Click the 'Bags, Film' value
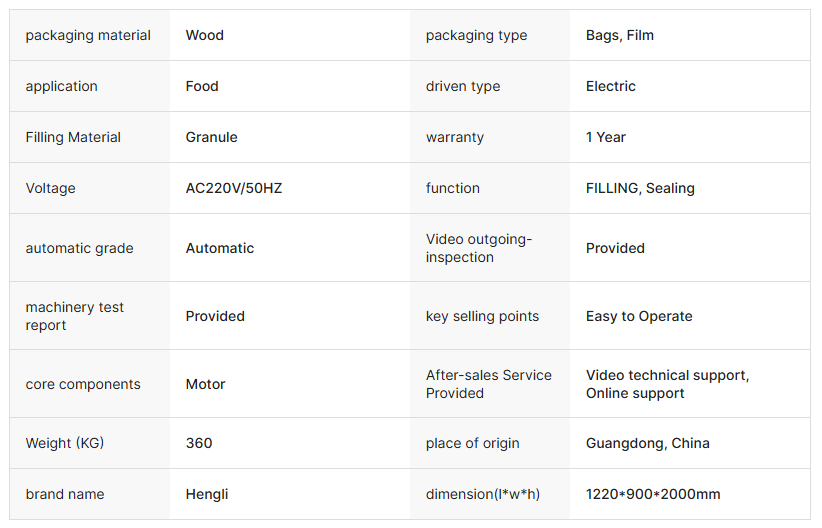Viewport: 822px width, 528px height. (619, 35)
